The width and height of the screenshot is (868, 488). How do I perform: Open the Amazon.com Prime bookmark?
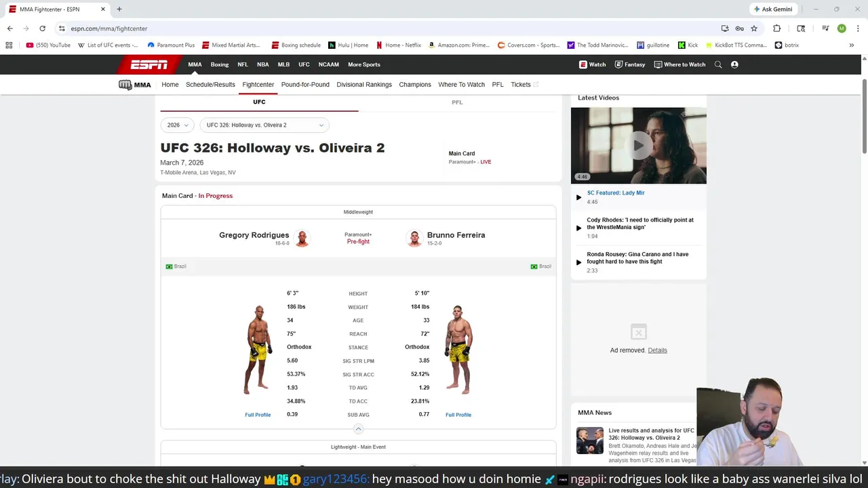click(x=459, y=45)
